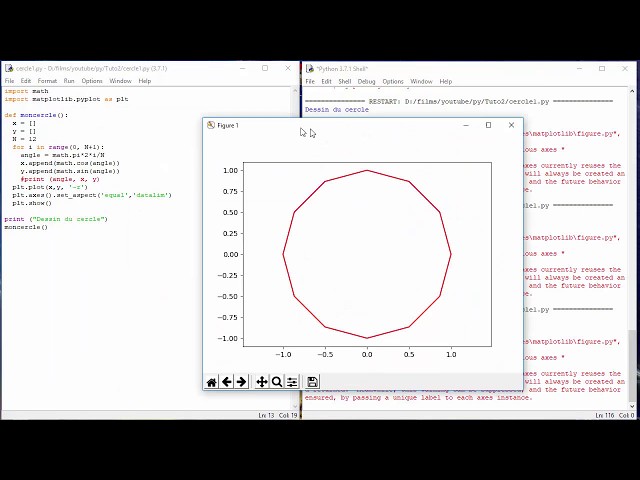Open Edit menu in Python Shell window

(x=327, y=81)
